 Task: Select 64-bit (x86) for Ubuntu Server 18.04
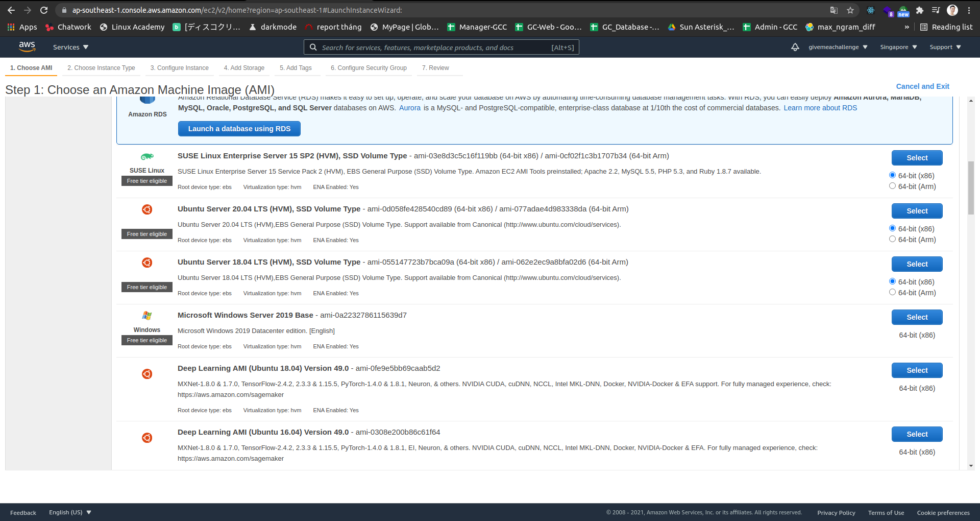pyautogui.click(x=893, y=281)
